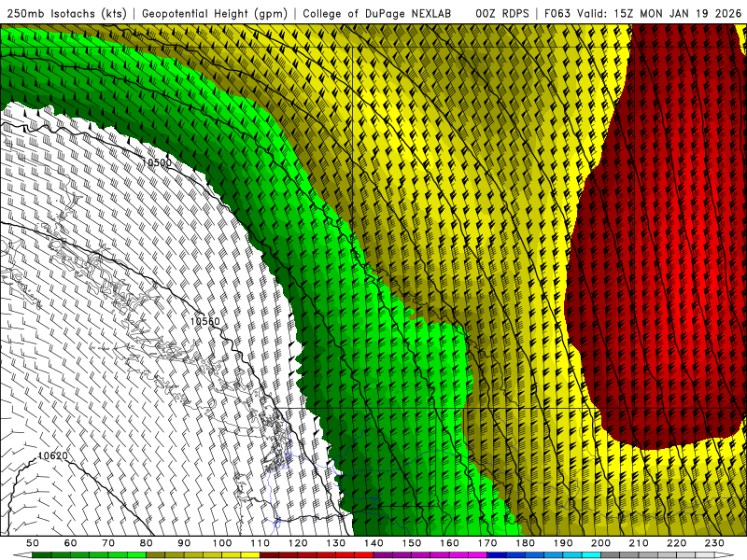Click the "00Z RDPS" model run label
The height and width of the screenshot is (560, 747).
(x=502, y=13)
